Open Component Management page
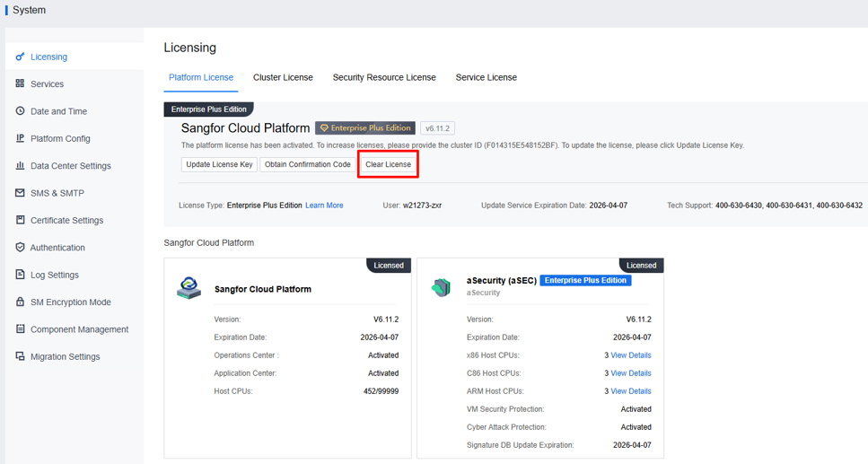Screen dimensions: 868x464 click(75, 328)
